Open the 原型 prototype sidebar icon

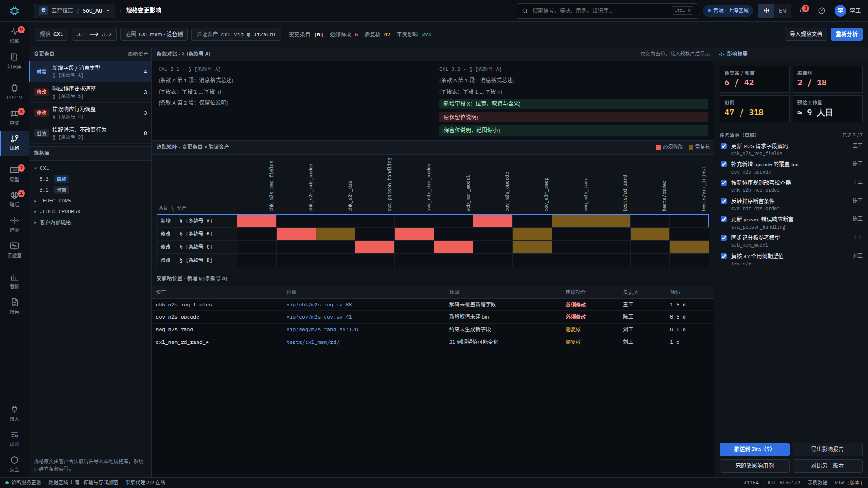[x=14, y=174]
